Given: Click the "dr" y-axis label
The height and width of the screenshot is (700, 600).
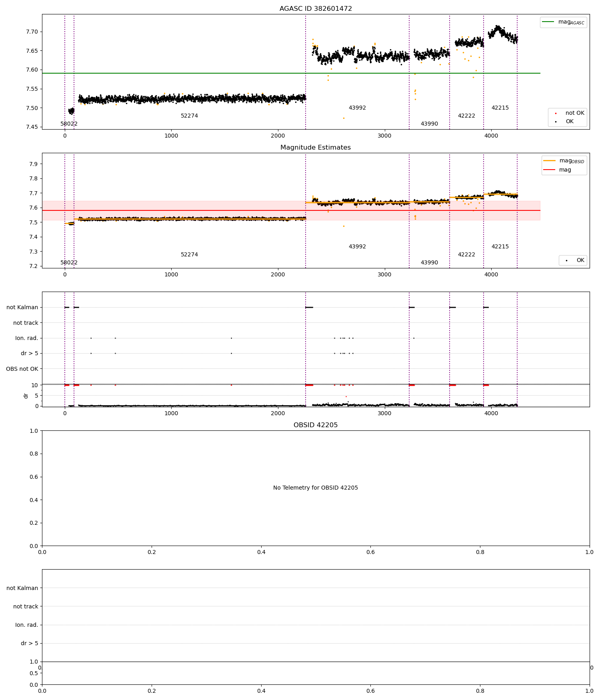Looking at the screenshot, I should point(26,396).
